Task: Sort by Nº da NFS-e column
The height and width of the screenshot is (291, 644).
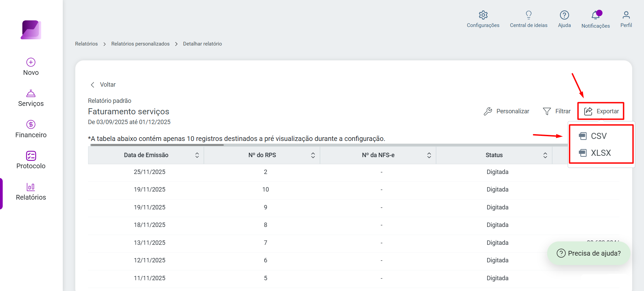Action: [429, 155]
